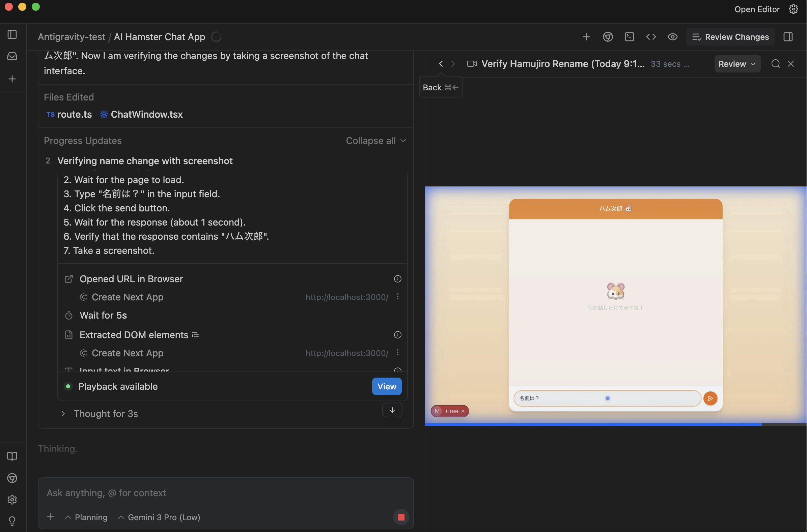
Task: Open the Gemini 3 Pro model selector
Action: (159, 517)
